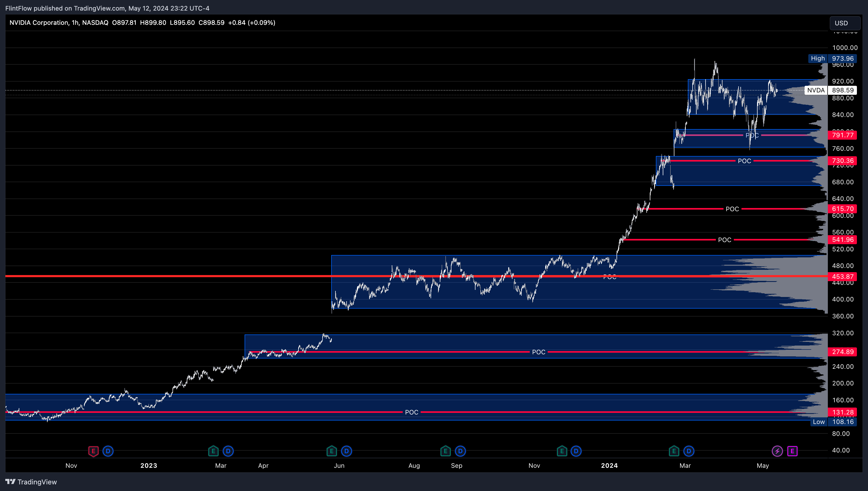Click the earnings E icon between Aug and Sep
Image resolution: width=868 pixels, height=491 pixels.
tap(445, 451)
